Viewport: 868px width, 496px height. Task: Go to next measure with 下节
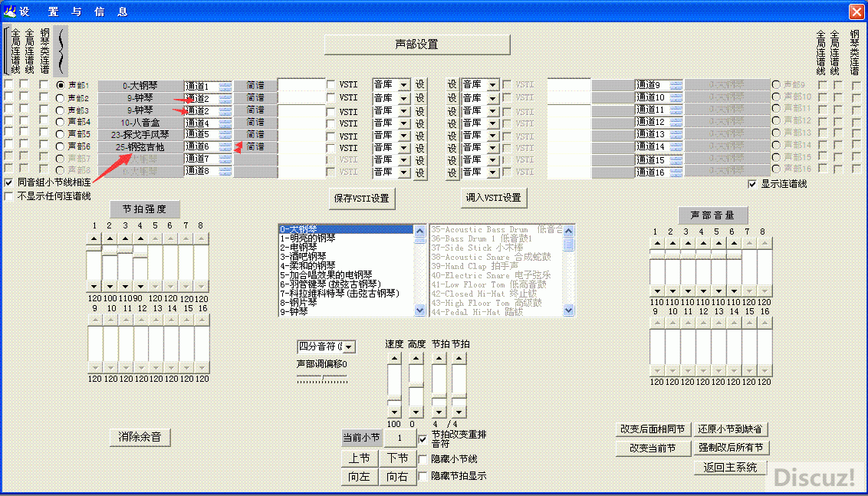tap(397, 458)
